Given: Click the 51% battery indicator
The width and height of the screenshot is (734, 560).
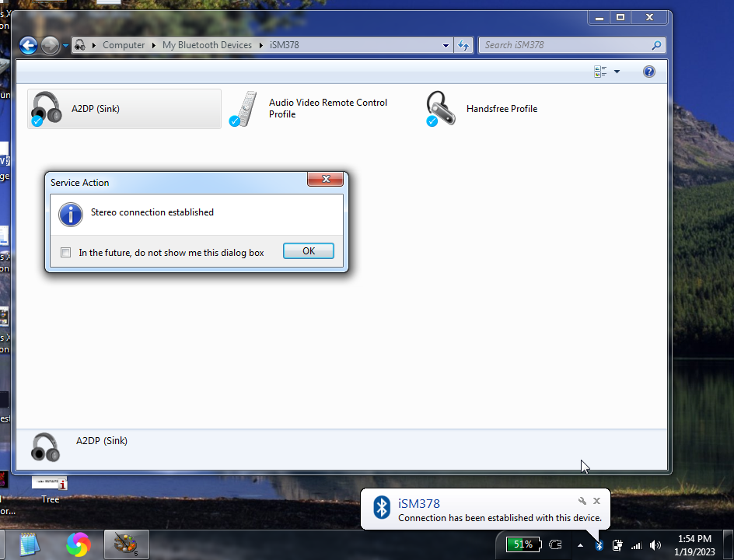Looking at the screenshot, I should [x=523, y=544].
